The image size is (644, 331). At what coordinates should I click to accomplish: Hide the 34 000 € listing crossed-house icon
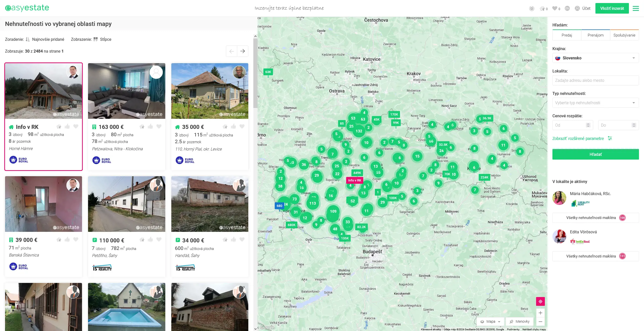pyautogui.click(x=225, y=239)
